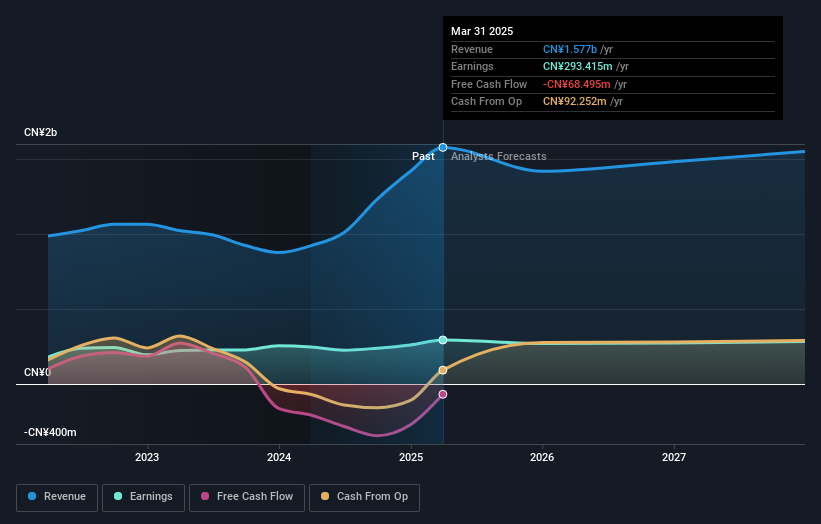Click the pink Free Cash Flow data point
The image size is (821, 524).
click(443, 394)
